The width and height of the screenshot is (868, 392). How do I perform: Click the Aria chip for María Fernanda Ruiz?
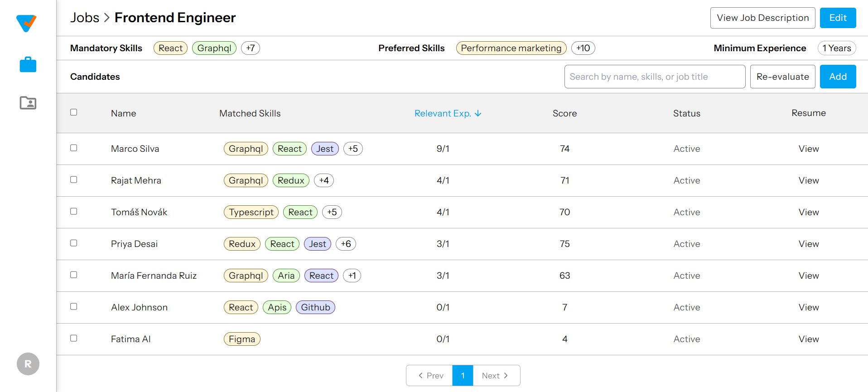[x=286, y=276]
